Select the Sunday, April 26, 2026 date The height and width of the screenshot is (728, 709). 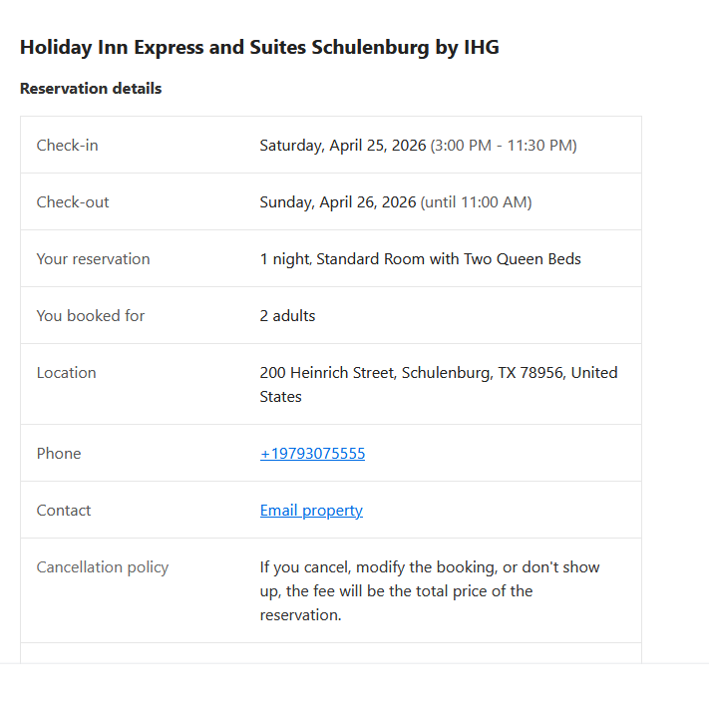click(x=338, y=202)
